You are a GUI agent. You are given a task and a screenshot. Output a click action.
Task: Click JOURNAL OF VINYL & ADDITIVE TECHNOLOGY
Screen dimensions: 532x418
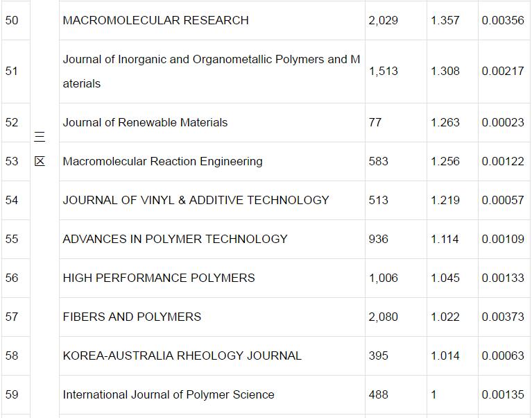point(196,200)
